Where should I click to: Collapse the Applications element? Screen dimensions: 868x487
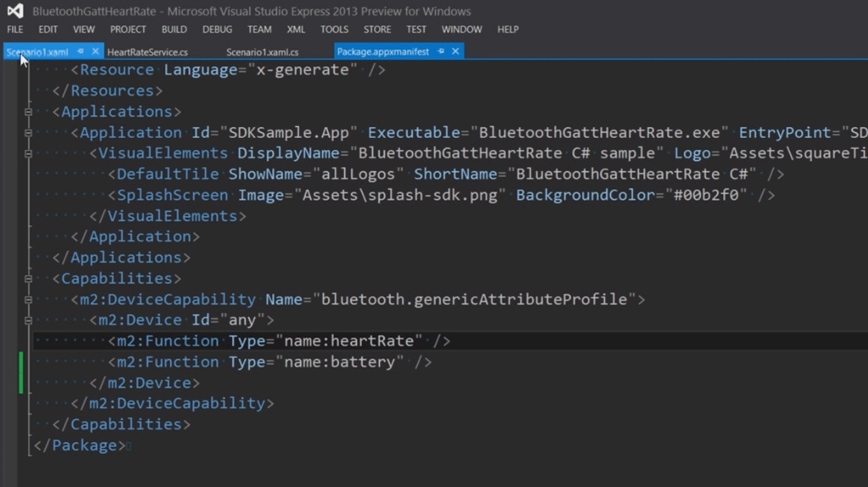click(x=28, y=112)
